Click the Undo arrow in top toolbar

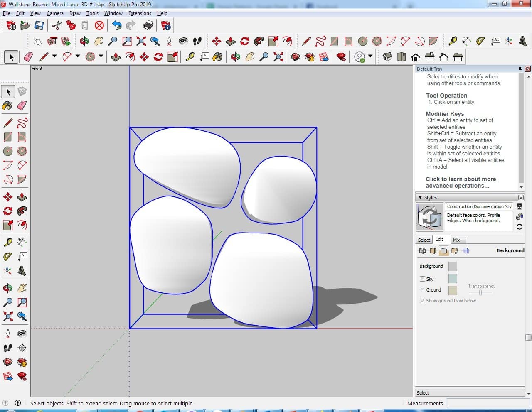pyautogui.click(x=117, y=26)
